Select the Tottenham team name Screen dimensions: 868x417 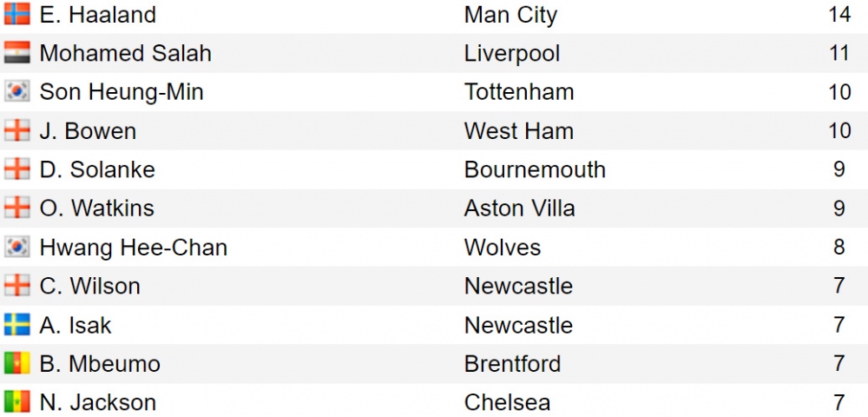point(519,92)
